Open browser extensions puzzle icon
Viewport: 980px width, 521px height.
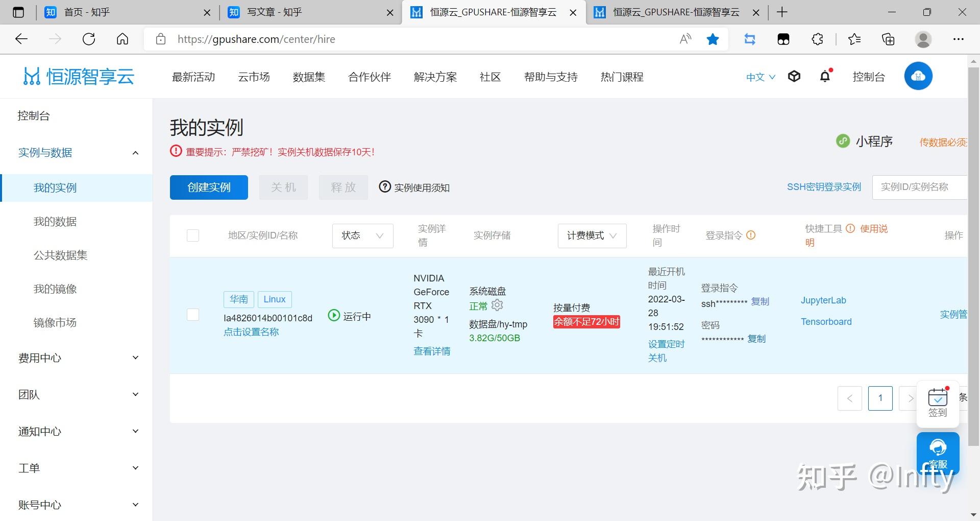(817, 39)
